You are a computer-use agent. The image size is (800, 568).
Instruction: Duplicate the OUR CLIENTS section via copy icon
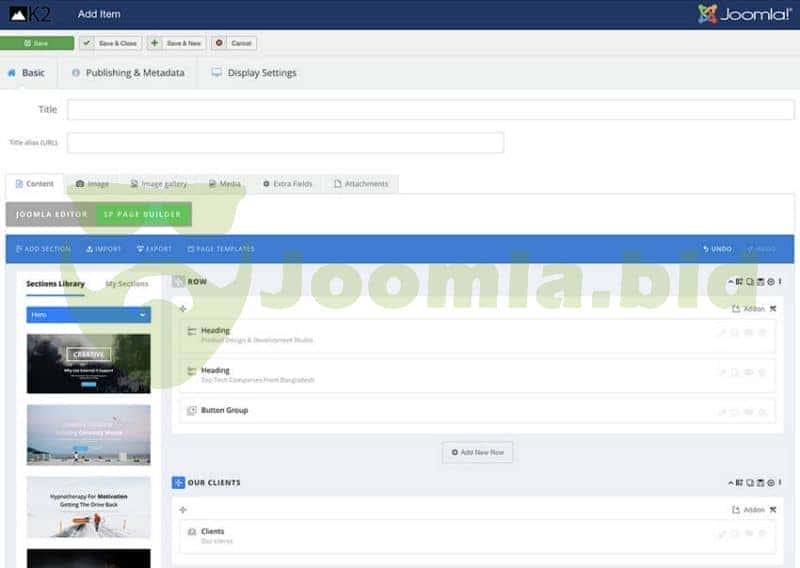(750, 483)
